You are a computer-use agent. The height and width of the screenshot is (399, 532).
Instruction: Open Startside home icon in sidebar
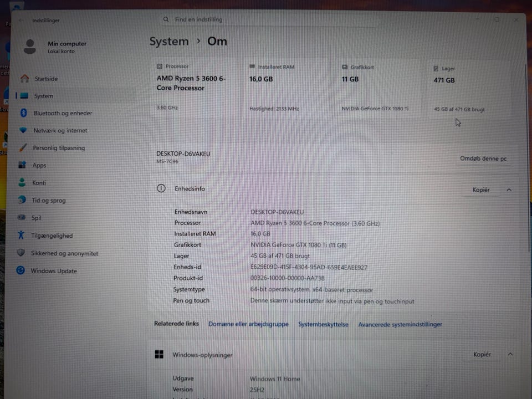tap(24, 78)
